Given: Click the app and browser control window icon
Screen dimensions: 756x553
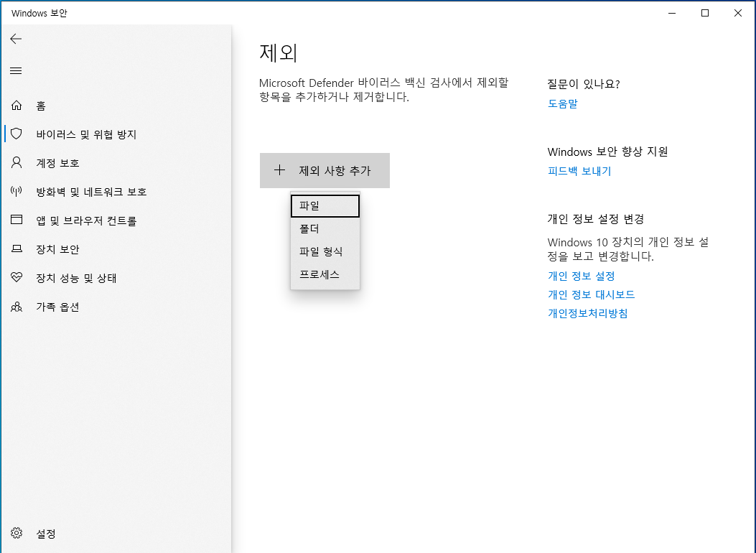Looking at the screenshot, I should click(17, 220).
